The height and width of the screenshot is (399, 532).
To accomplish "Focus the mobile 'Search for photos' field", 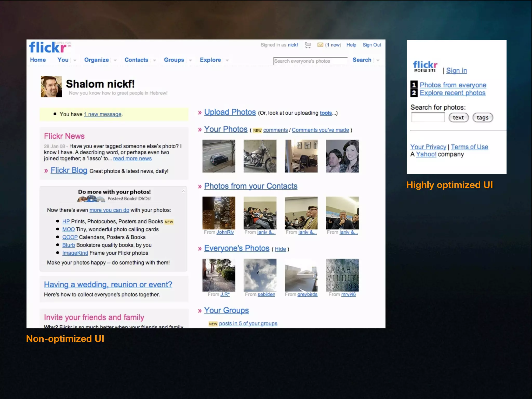I will pos(428,117).
